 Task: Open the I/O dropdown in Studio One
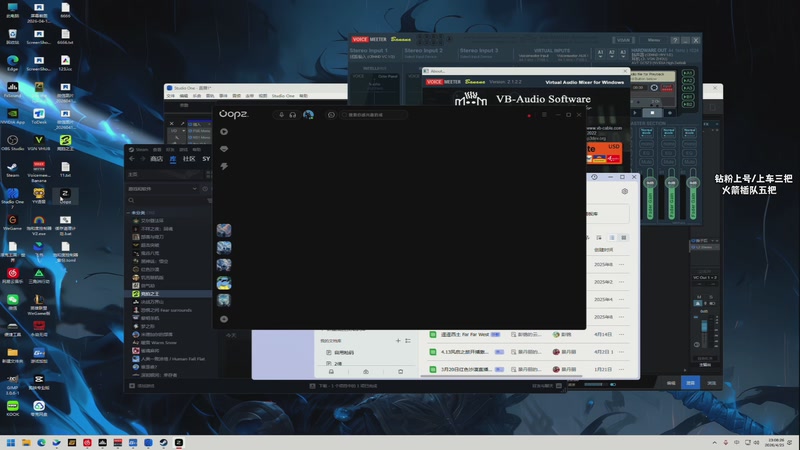click(178, 131)
